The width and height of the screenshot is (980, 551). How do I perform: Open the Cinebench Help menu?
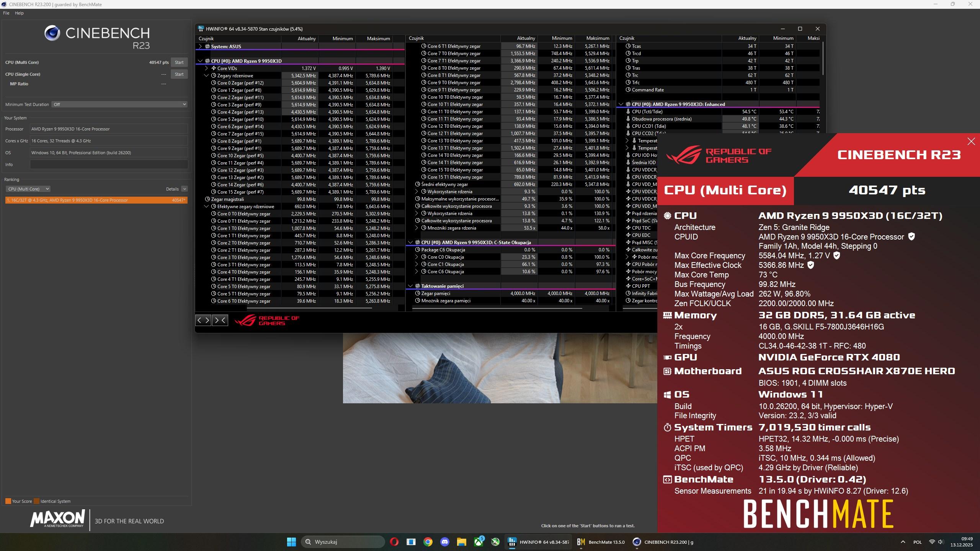coord(19,13)
